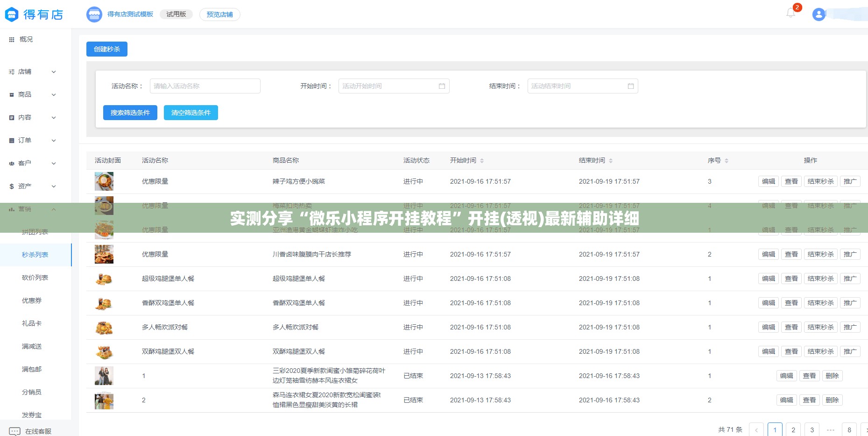The image size is (868, 436).
Task: Select page 1 in pagination
Action: click(x=775, y=429)
